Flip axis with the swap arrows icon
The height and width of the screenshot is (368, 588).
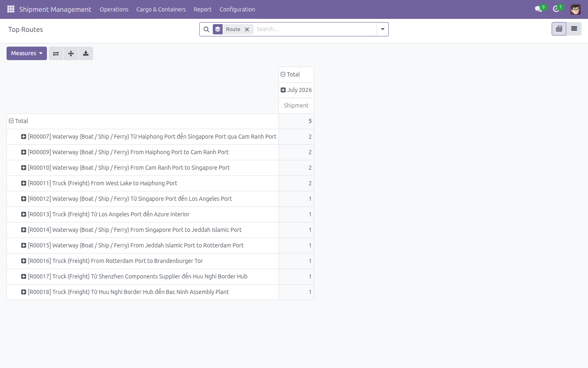(56, 54)
